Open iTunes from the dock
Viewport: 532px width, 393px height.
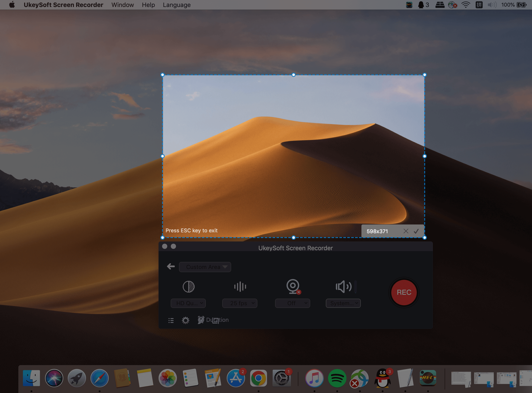coord(314,378)
